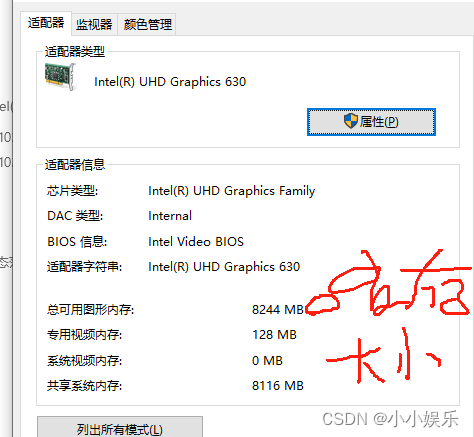Viewport: 474px width, 437px height.
Task: Click the 适配器字符串 label
Action: coord(84,267)
